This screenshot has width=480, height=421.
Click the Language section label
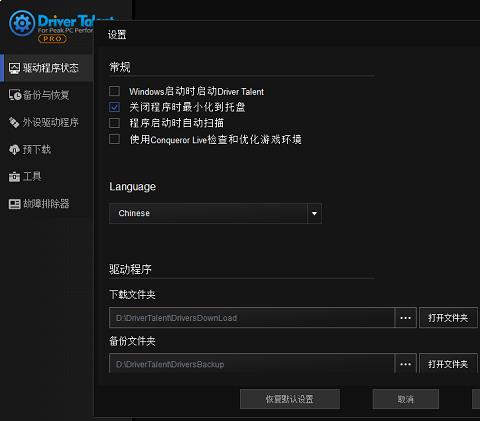132,187
